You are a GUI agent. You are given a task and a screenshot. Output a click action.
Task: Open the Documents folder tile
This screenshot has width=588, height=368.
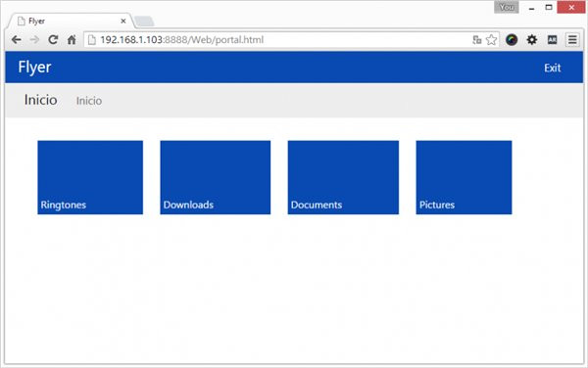tap(343, 177)
